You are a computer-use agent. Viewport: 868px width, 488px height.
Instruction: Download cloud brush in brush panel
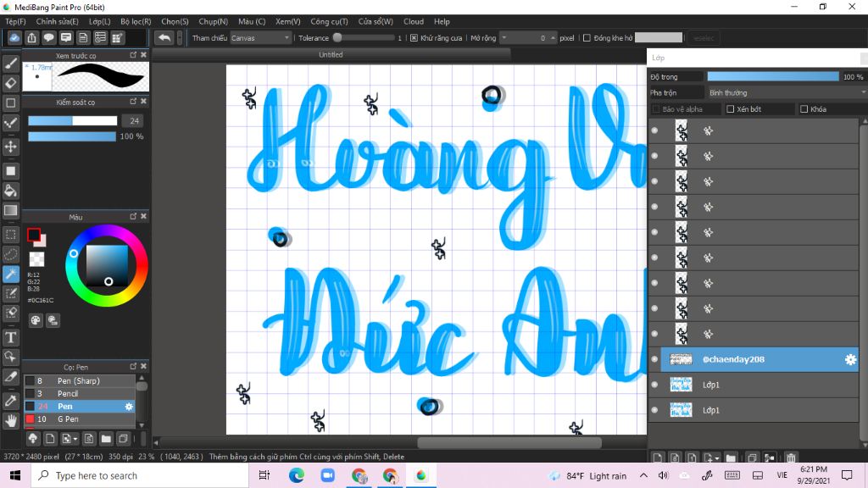33,439
